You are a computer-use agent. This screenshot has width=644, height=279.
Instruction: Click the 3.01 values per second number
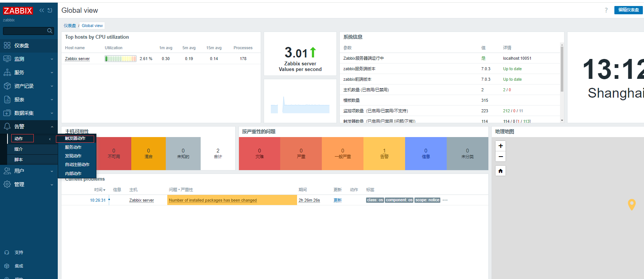296,53
